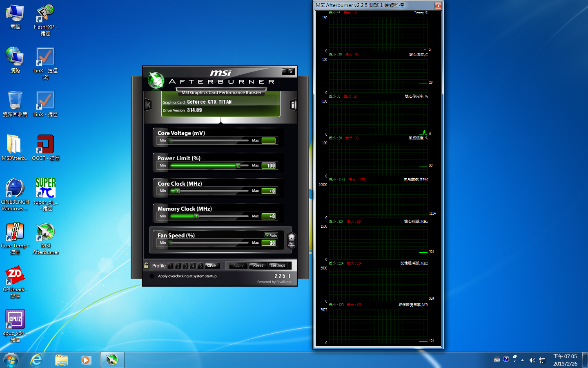Expand the language bar options arrow
Screen dimensions: 588x368
(514, 361)
